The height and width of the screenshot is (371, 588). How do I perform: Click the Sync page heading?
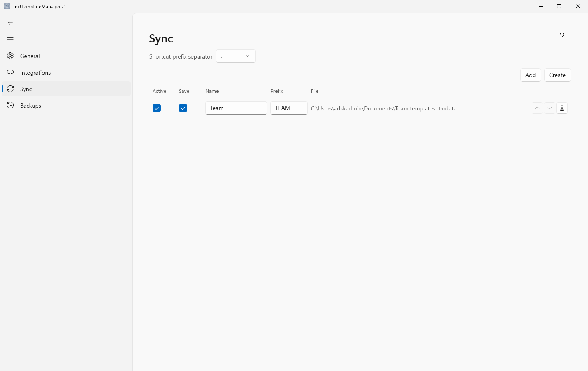[161, 38]
